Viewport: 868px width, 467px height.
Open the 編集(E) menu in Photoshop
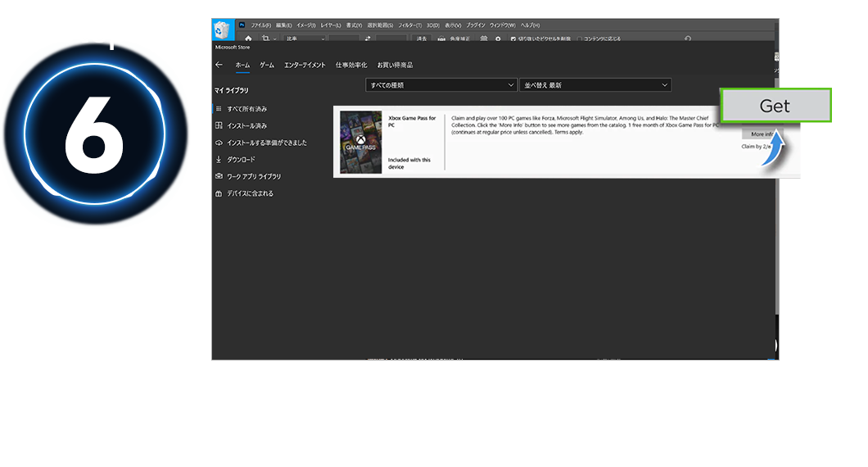[284, 25]
